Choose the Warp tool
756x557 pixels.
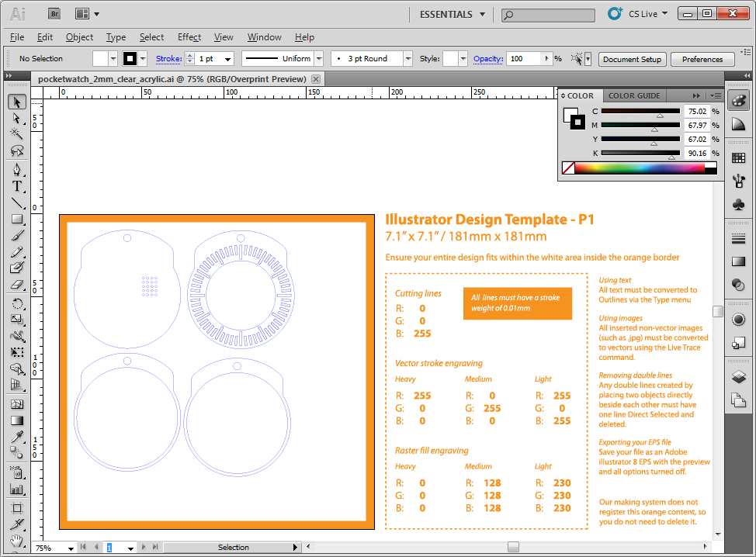tap(17, 336)
